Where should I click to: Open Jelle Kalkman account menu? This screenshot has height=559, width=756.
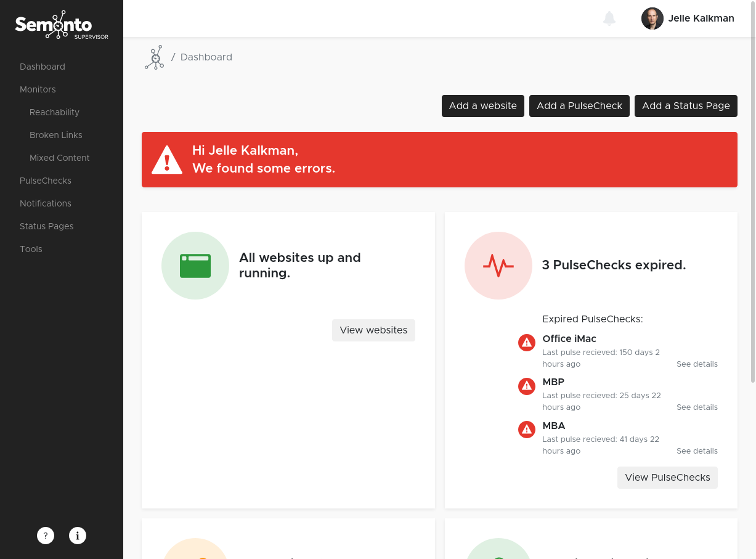pyautogui.click(x=701, y=18)
